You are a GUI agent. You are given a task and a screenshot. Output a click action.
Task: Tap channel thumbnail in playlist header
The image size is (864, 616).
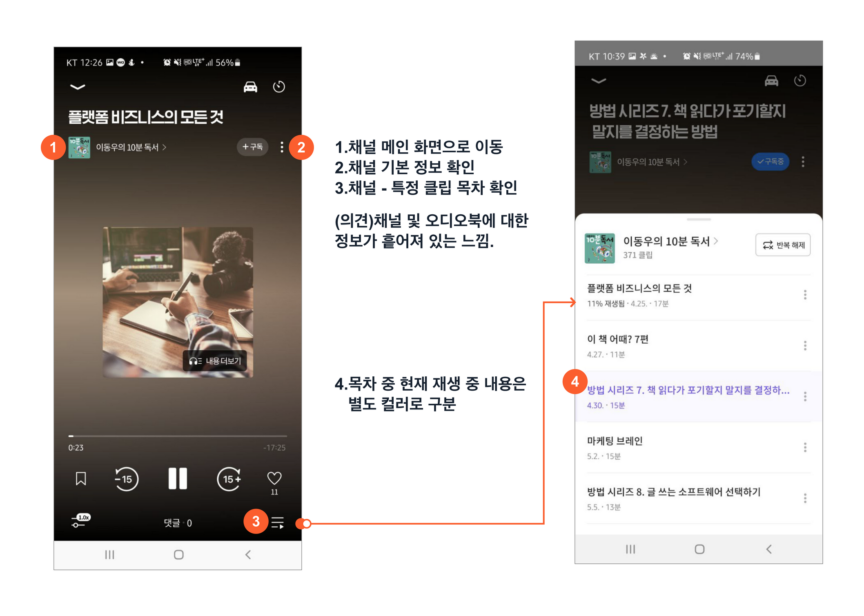pos(600,248)
